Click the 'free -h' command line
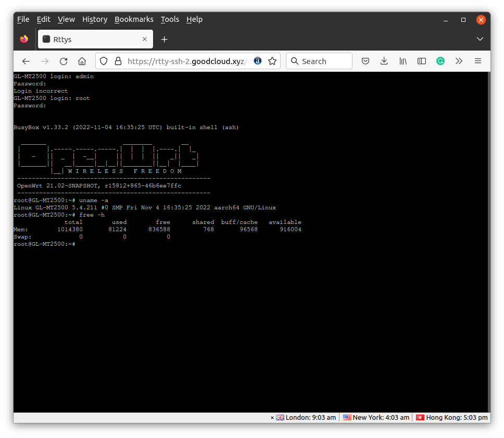Image resolution: width=504 pixels, height=438 pixels. [x=59, y=215]
